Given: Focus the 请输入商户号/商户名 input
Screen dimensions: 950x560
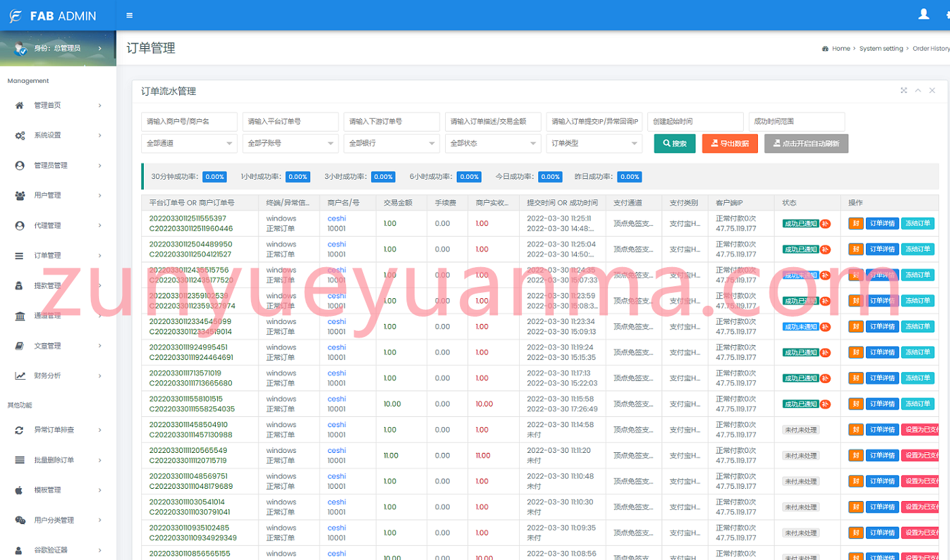Looking at the screenshot, I should pos(189,122).
